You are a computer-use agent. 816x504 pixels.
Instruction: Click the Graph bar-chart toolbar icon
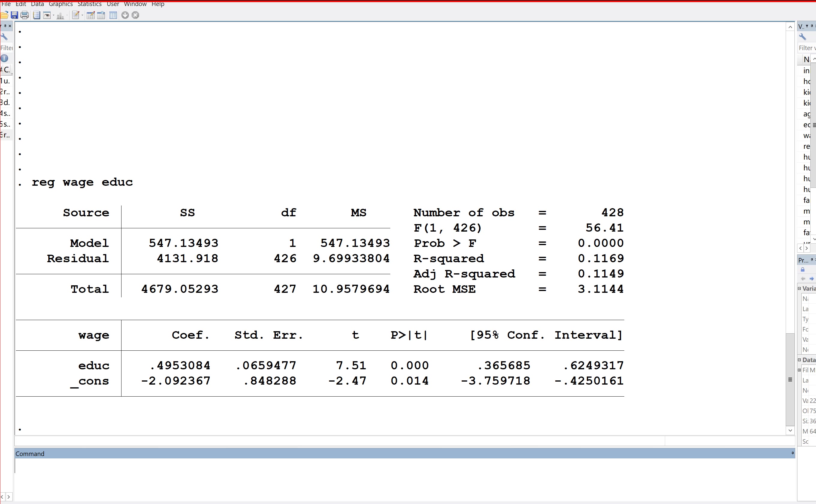(x=60, y=15)
